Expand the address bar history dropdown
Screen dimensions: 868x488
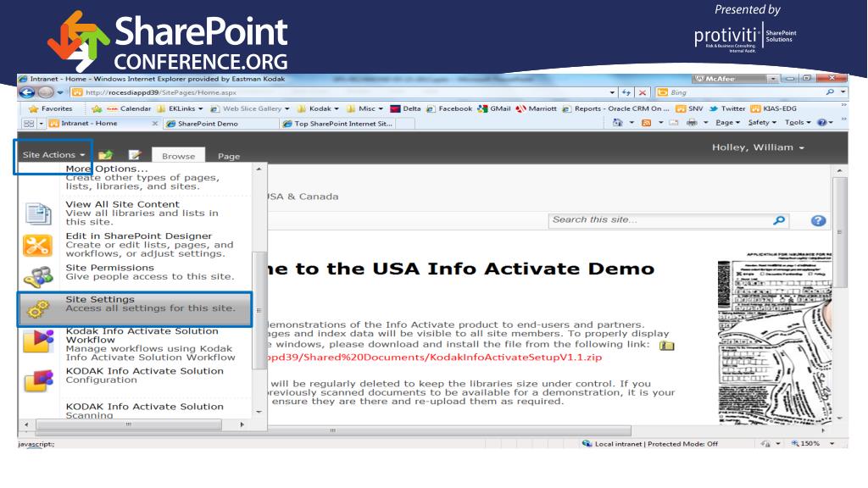coord(612,92)
